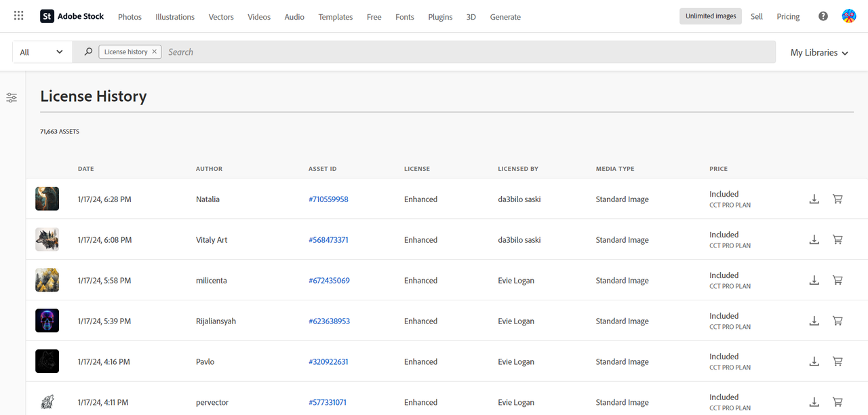Open the Sell link
The image size is (868, 415).
coord(757,16)
